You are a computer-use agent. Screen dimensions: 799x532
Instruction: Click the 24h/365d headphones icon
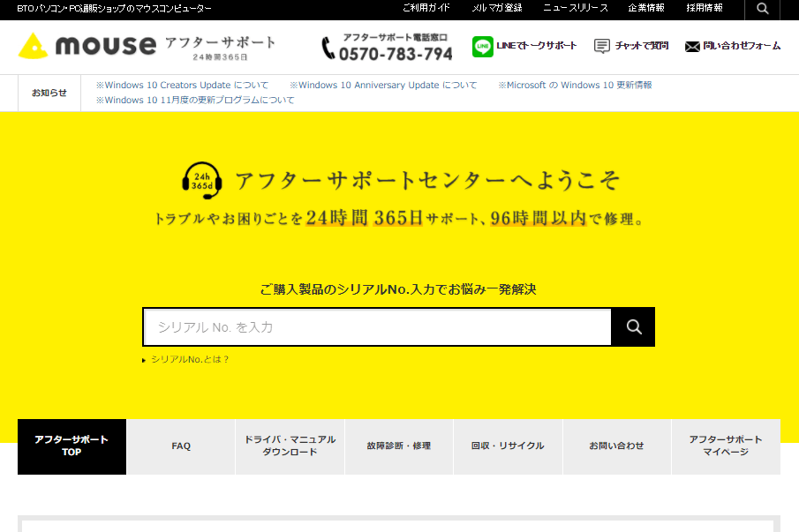[x=203, y=181]
